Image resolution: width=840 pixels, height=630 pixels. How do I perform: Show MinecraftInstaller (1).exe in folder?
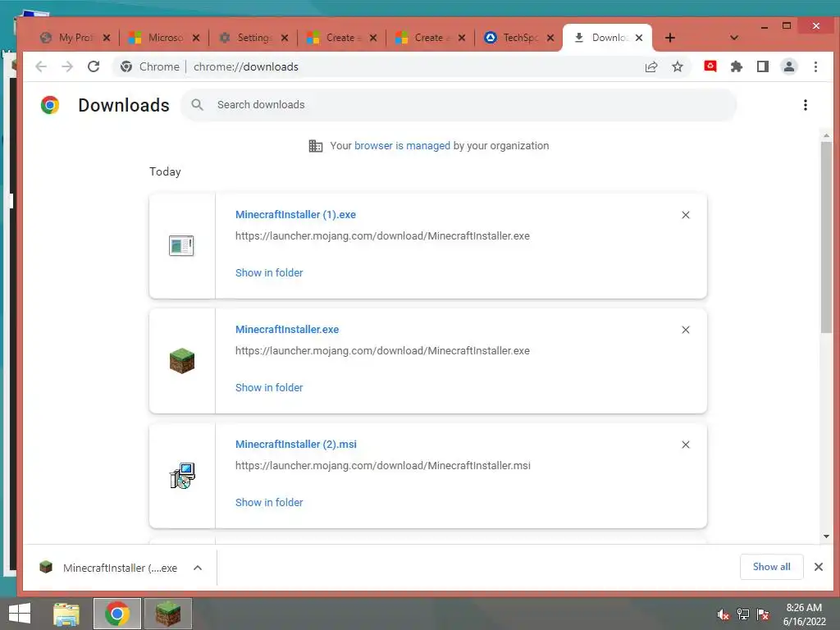point(269,273)
